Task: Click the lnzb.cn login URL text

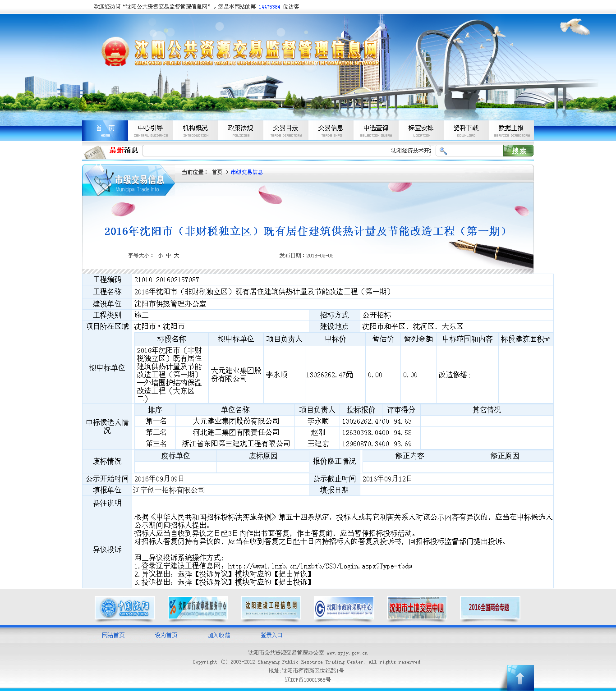Action: 320,566
